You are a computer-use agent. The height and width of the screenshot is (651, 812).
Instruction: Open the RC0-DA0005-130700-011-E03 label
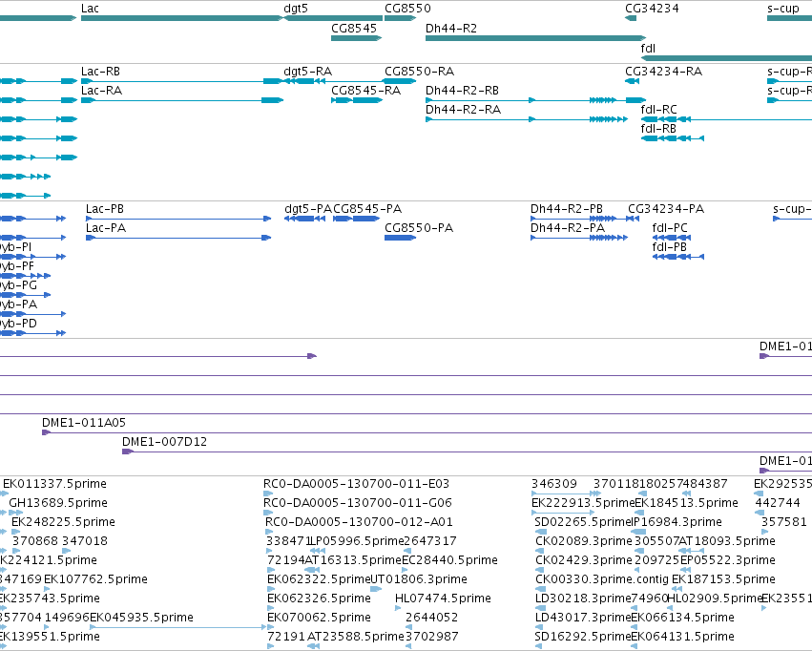coord(356,484)
